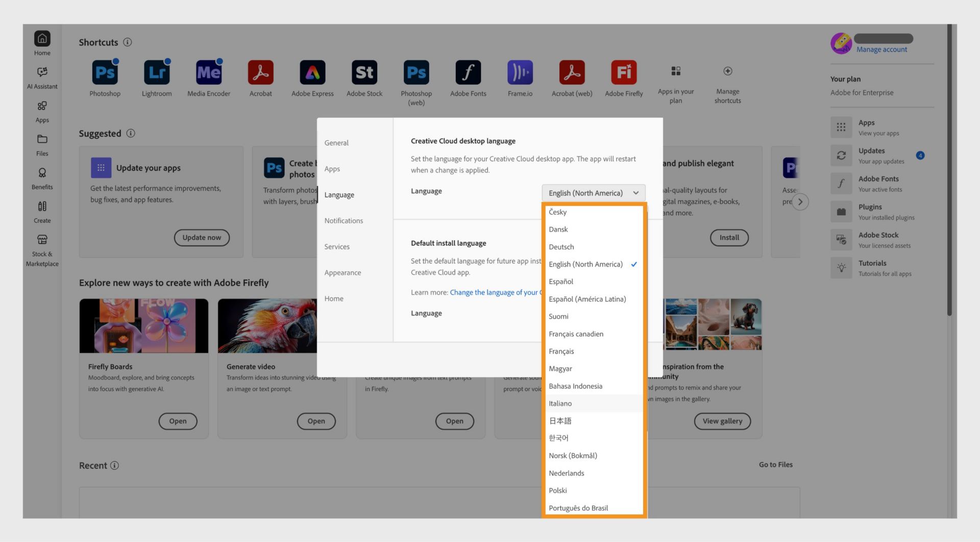
Task: Click the View gallery button
Action: click(x=722, y=421)
